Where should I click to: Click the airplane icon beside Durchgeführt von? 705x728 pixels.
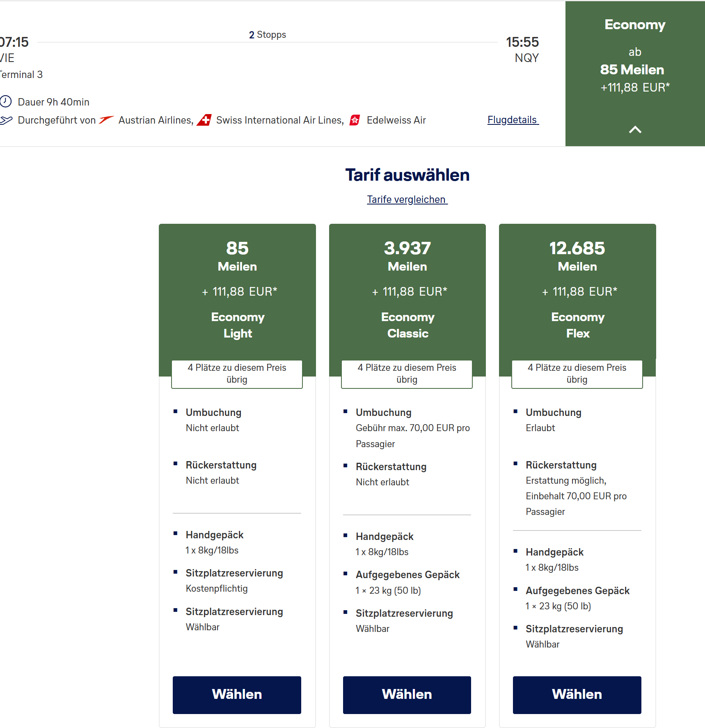coord(6,120)
